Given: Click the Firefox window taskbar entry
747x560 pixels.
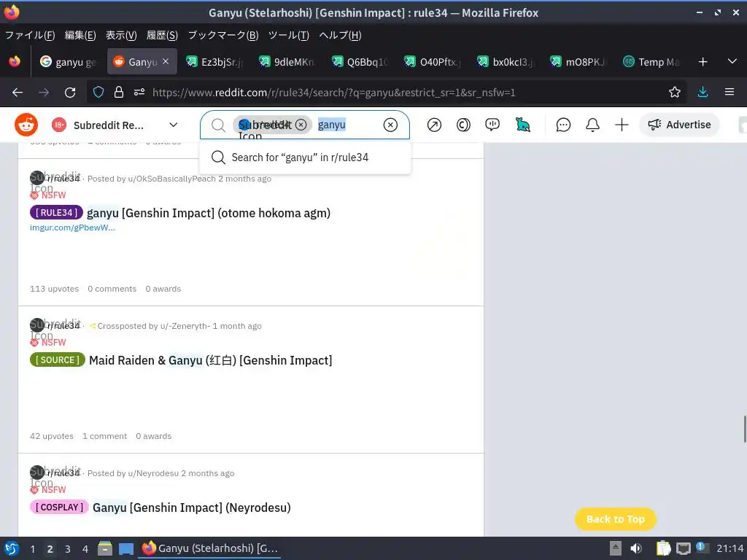Looking at the screenshot, I should (x=209, y=548).
